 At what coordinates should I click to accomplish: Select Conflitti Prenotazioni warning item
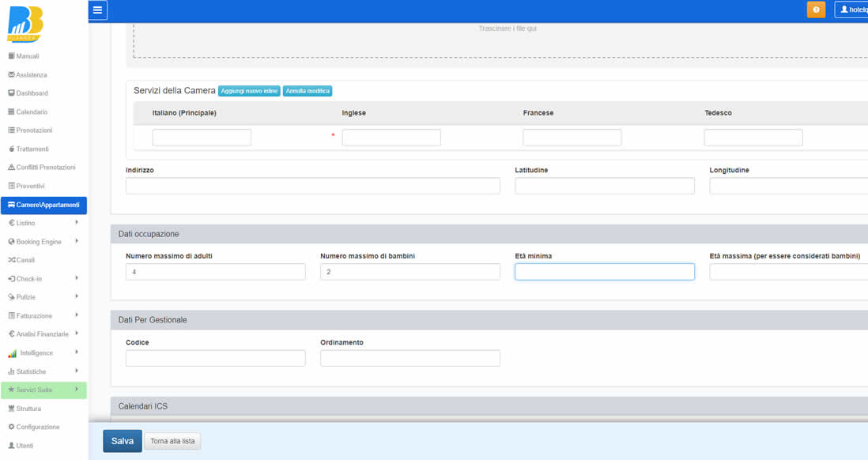(45, 168)
